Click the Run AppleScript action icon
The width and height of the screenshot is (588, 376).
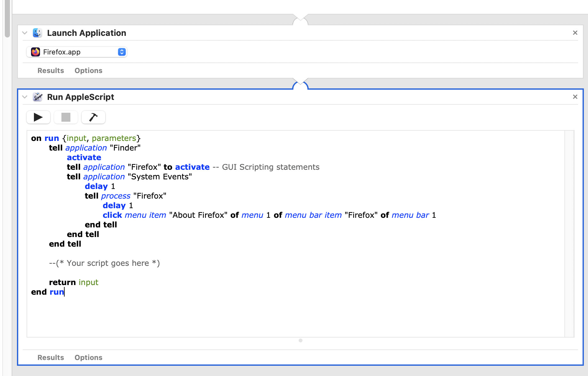coord(37,97)
